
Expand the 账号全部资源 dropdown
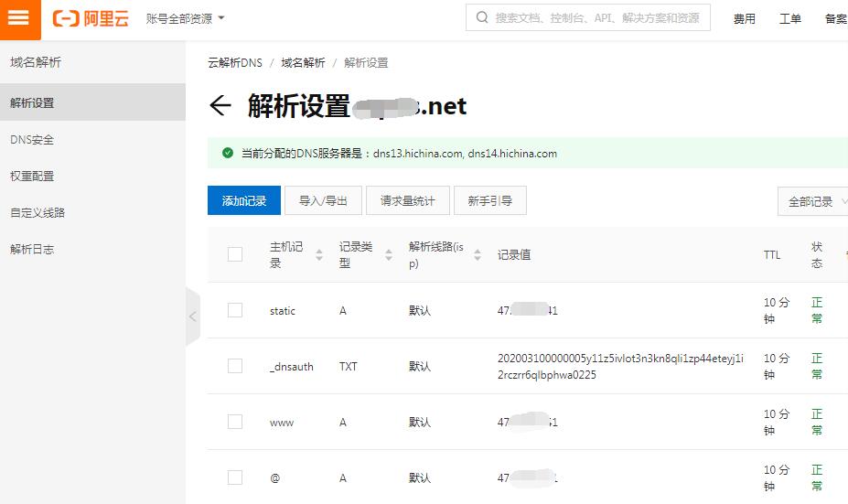[185, 18]
